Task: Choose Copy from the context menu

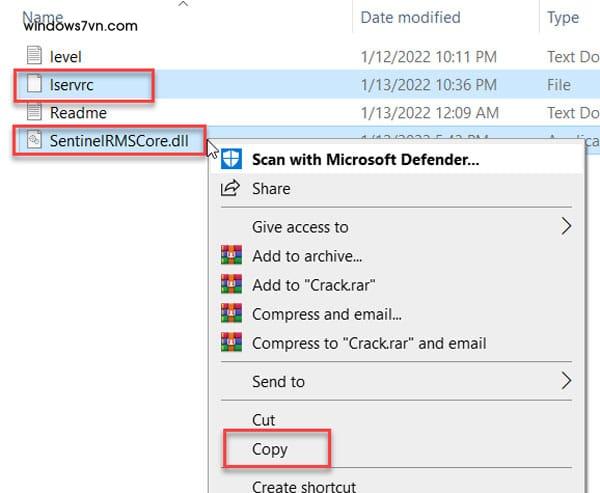Action: tap(270, 449)
